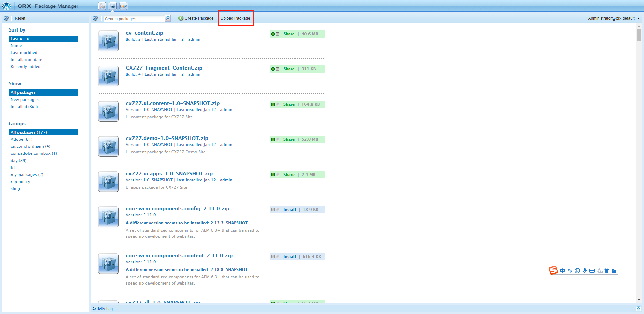Open the Sogou toolbox grid icon
This screenshot has width=644, height=314.
pyautogui.click(x=614, y=271)
